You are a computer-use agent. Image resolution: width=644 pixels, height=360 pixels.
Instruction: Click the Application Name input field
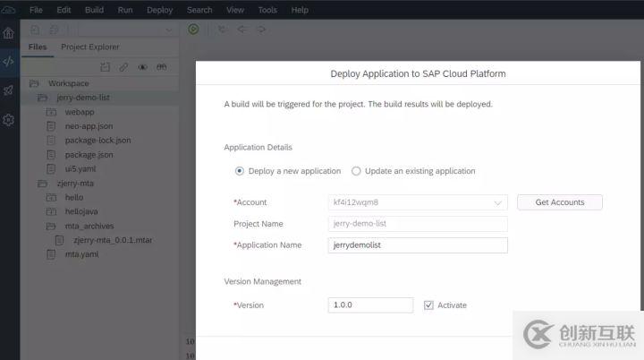(x=418, y=244)
